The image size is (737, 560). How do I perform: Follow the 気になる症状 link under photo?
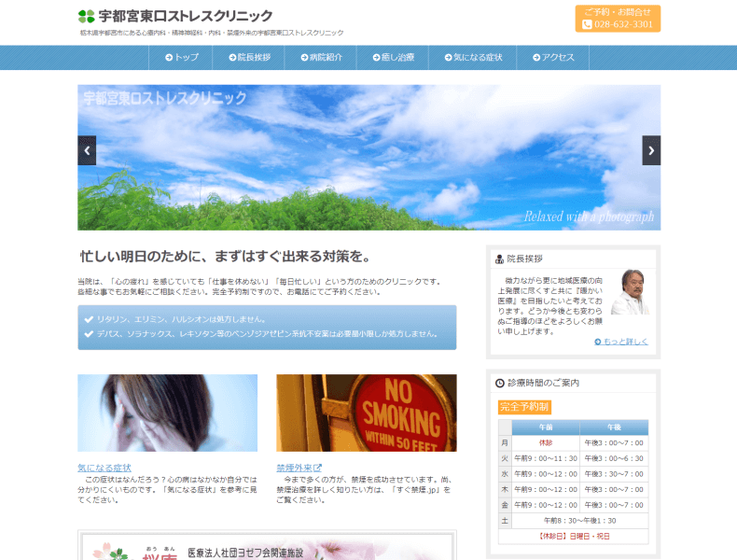[x=104, y=468]
